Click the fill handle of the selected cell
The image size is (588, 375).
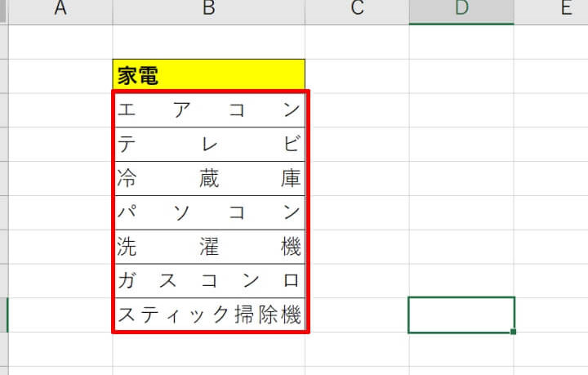[x=514, y=332]
